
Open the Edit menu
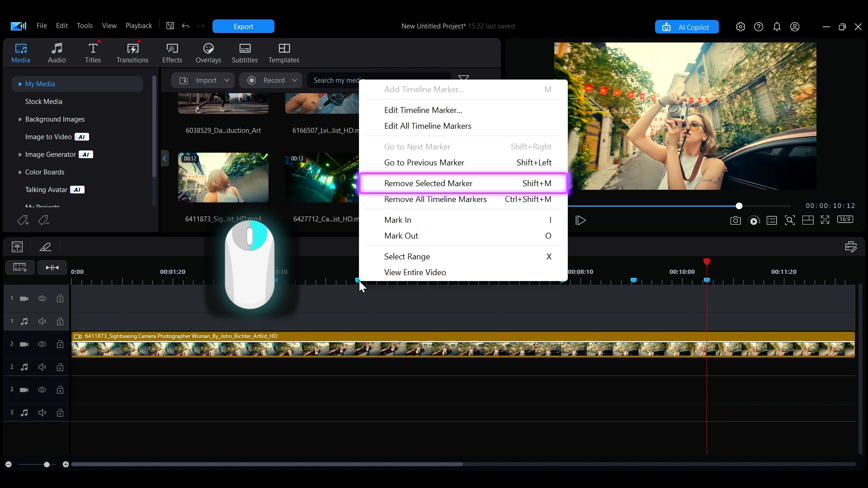(x=62, y=26)
